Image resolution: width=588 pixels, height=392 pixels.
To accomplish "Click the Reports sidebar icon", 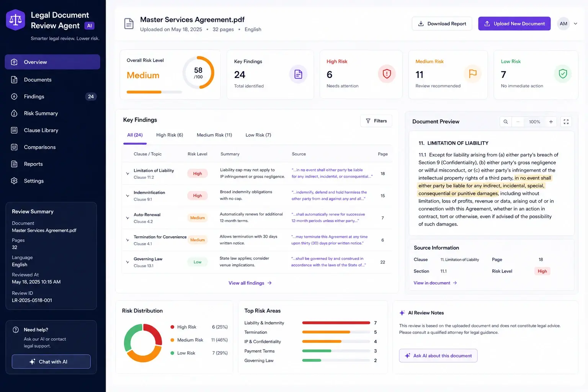I will (x=14, y=164).
